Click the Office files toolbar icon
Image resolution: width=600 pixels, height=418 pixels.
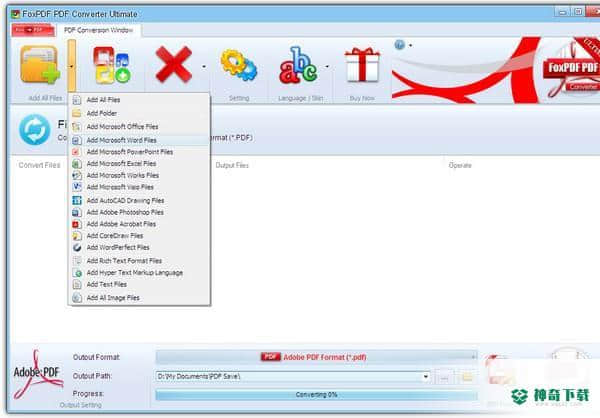[112, 65]
